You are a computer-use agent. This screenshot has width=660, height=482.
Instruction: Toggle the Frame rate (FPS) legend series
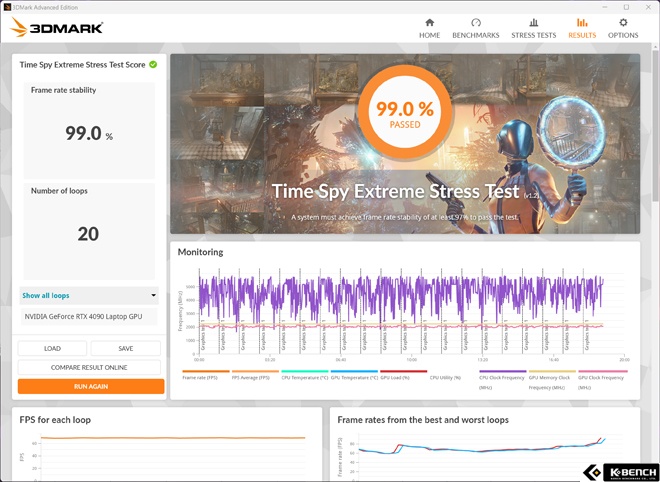click(x=205, y=375)
